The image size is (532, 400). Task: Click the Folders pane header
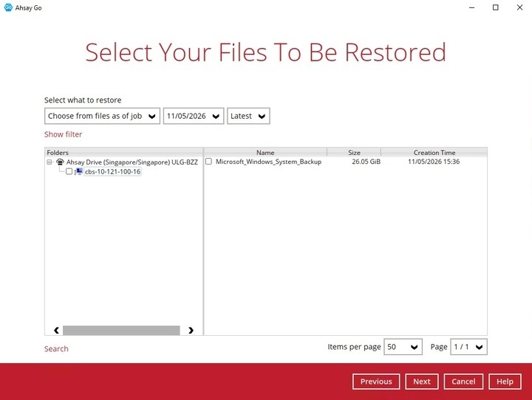[124, 153]
